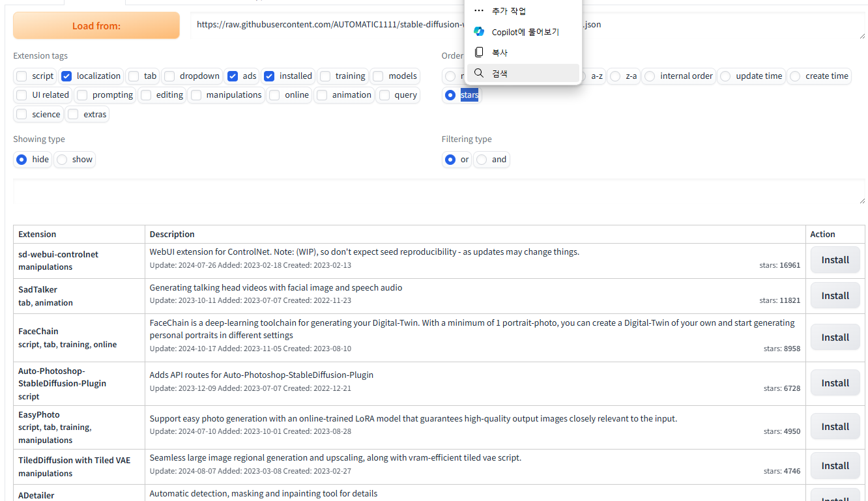Uncheck the ads tag checkbox
Image resolution: width=868 pixels, height=501 pixels.
[233, 76]
